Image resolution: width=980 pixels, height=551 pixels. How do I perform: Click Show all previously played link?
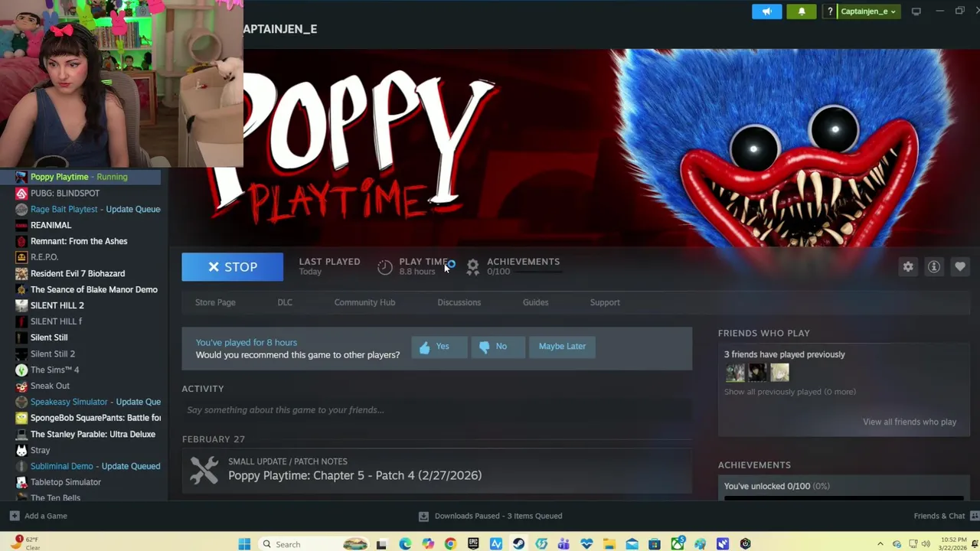tap(789, 392)
